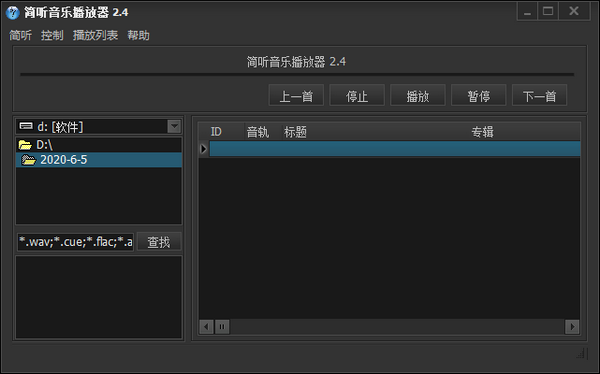Click the 下一首 next track button
This screenshot has width=600, height=374.
(539, 95)
